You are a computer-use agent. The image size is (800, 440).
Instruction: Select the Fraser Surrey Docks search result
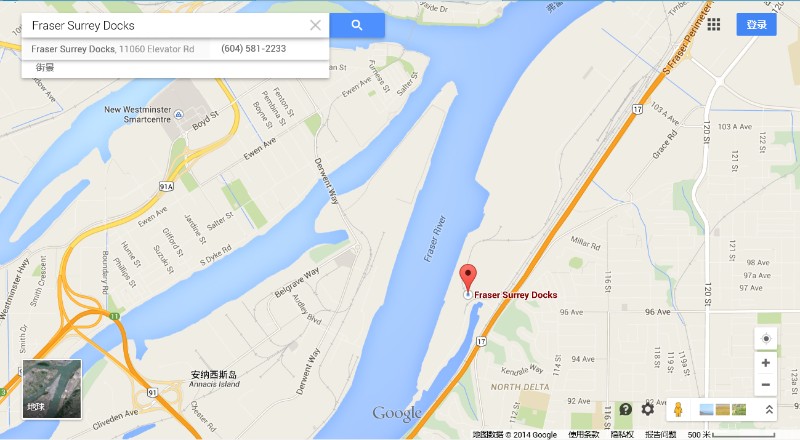(113, 49)
